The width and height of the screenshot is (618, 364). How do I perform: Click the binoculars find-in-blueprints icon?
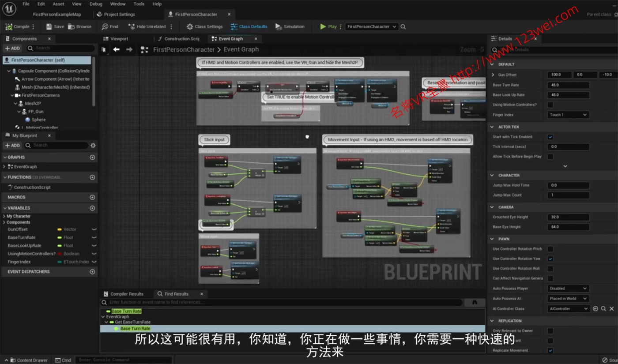click(x=475, y=302)
